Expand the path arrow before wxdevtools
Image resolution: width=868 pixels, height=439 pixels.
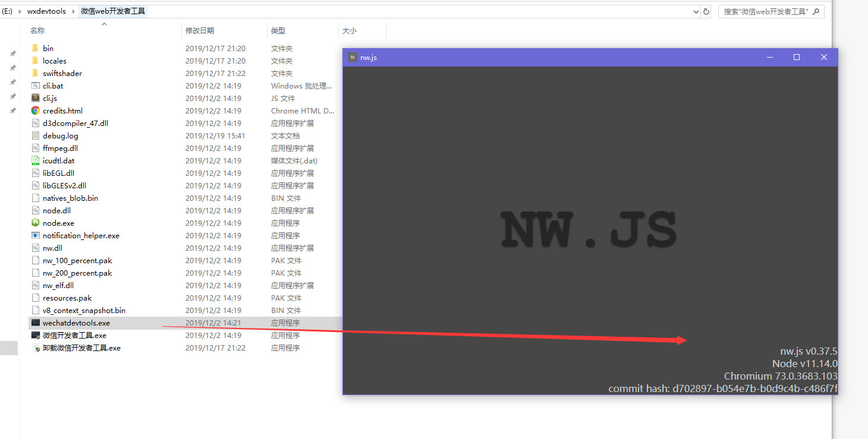click(x=20, y=11)
